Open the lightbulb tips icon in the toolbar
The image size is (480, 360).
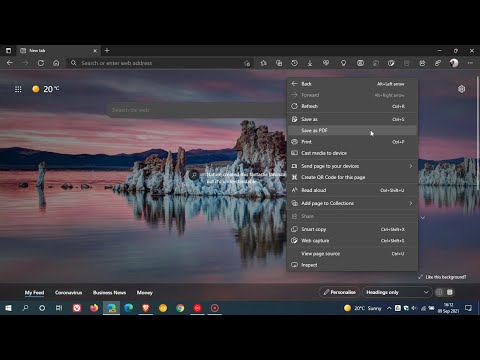click(x=343, y=63)
